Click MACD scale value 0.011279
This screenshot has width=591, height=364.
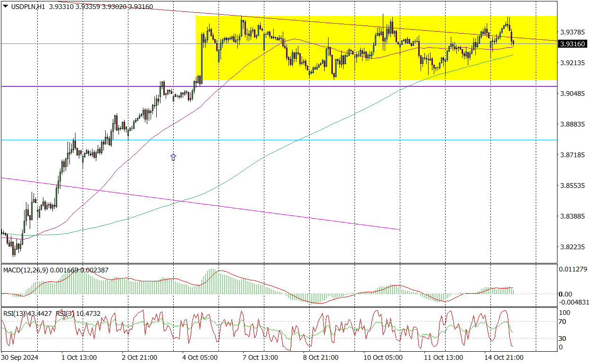(x=574, y=270)
